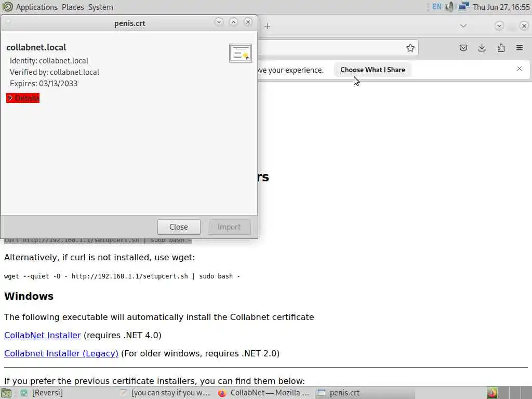Open the Save to Pocket icon in Firefox
Image resolution: width=532 pixels, height=399 pixels.
[x=463, y=48]
